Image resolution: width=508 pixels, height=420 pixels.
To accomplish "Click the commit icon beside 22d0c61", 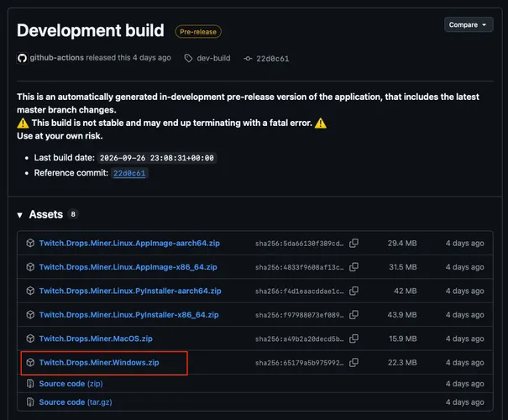I will 248,59.
